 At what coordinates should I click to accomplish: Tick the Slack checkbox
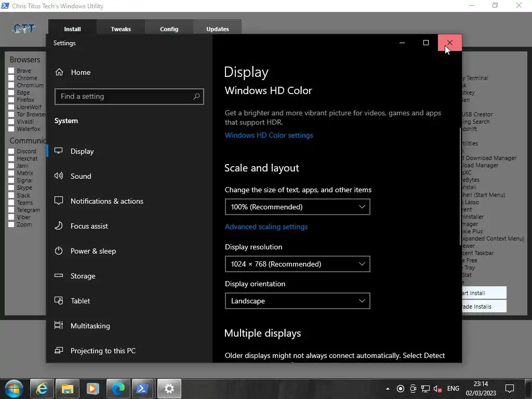[11, 195]
